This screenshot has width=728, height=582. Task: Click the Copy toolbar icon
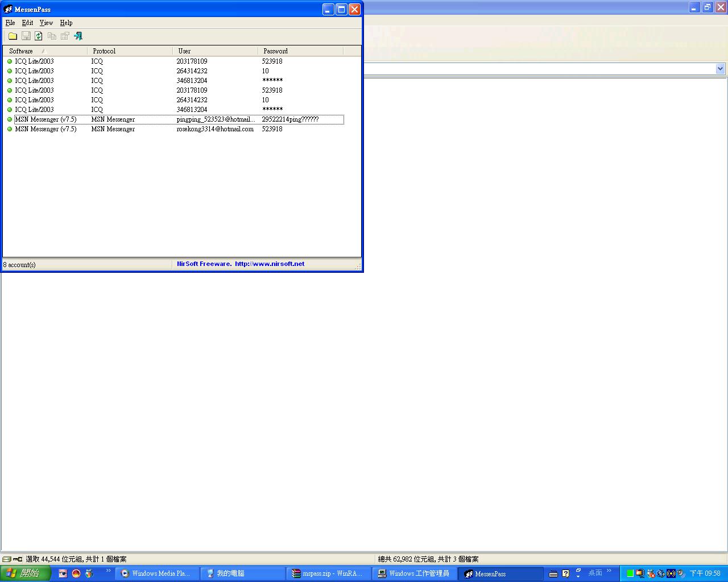coord(52,36)
